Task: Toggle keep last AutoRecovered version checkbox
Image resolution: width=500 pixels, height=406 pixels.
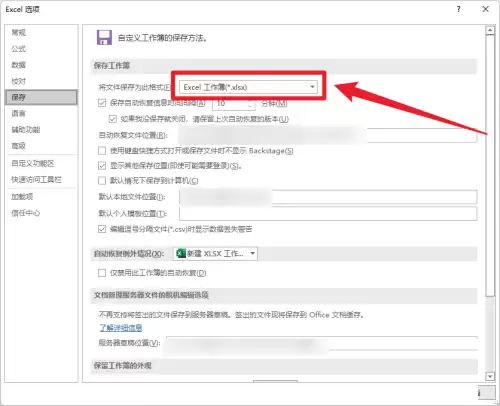Action: coord(113,119)
